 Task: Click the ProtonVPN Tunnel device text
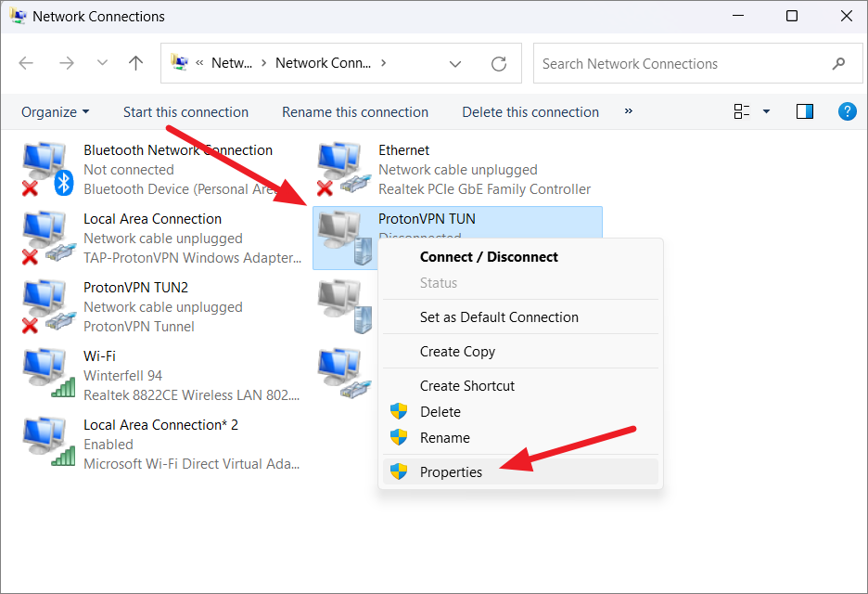point(138,327)
